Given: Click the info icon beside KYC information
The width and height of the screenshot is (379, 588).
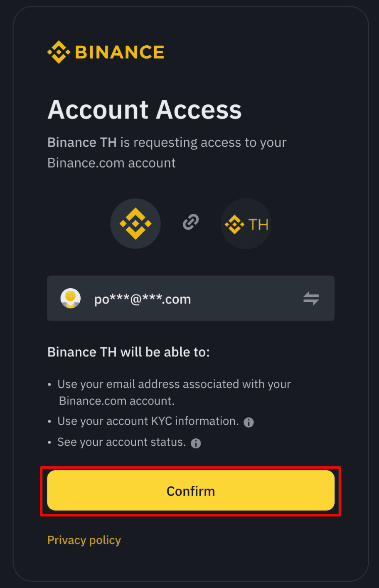Looking at the screenshot, I should point(248,422).
